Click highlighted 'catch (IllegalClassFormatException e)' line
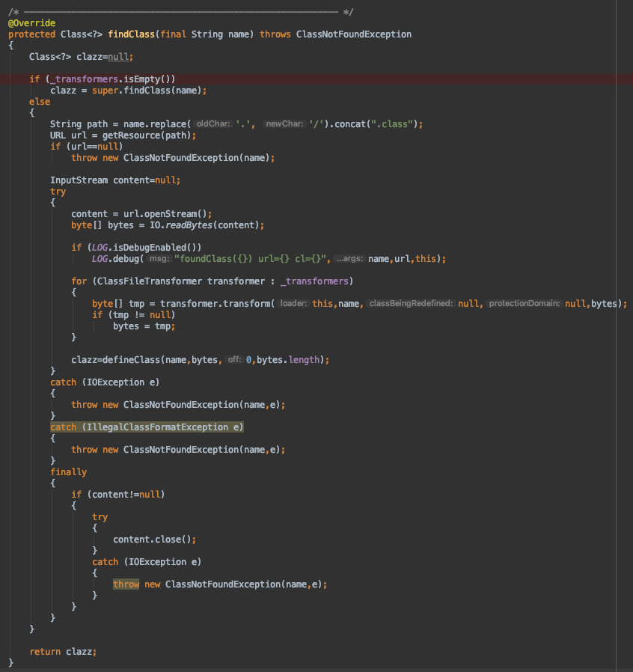633x672 pixels. 147,427
